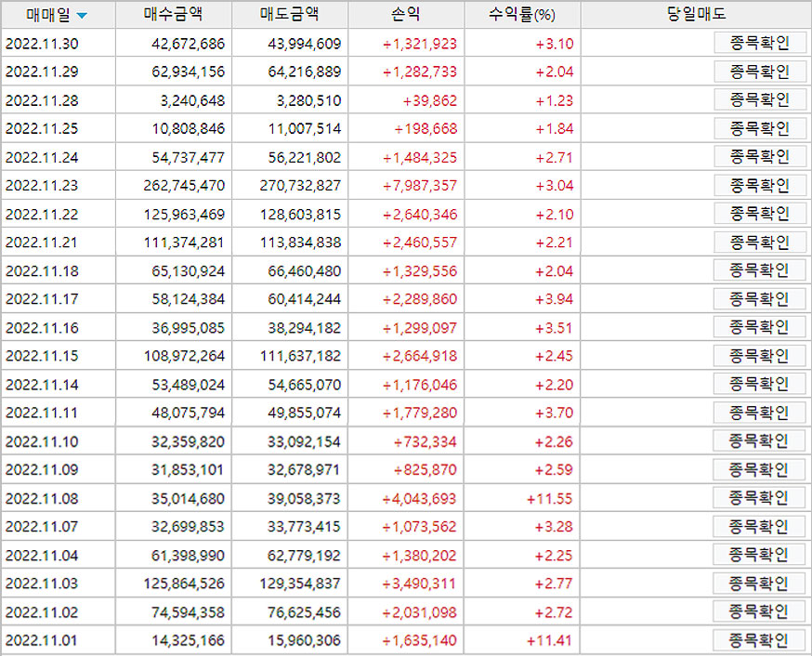
Task: Click date cell 2022.11.17
Action: (x=42, y=299)
